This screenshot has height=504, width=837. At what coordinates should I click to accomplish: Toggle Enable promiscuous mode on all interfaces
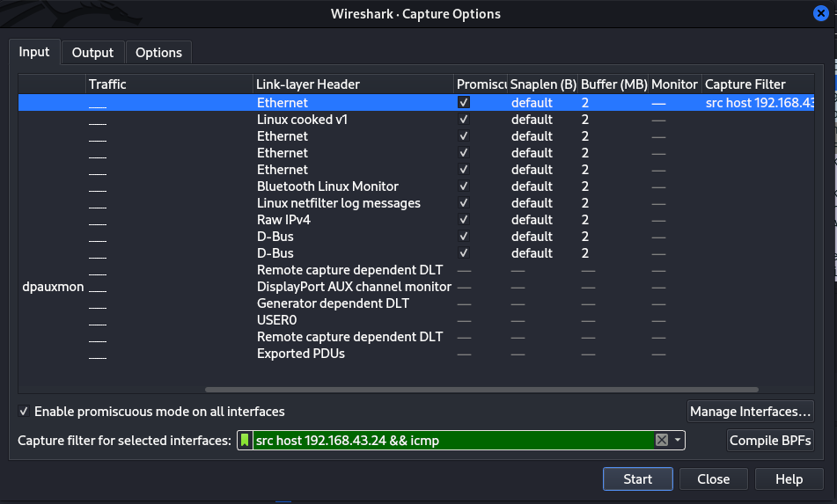click(x=24, y=412)
